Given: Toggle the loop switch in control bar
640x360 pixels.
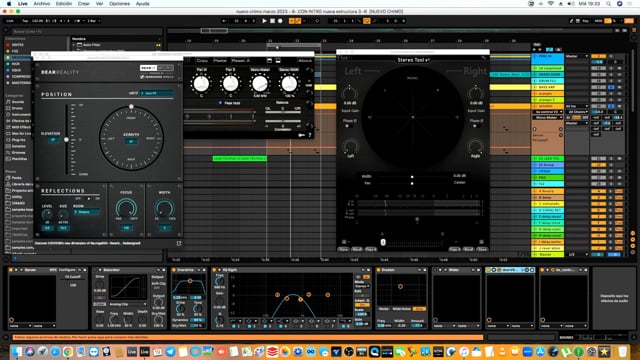Looking at the screenshot, I should tap(367, 21).
